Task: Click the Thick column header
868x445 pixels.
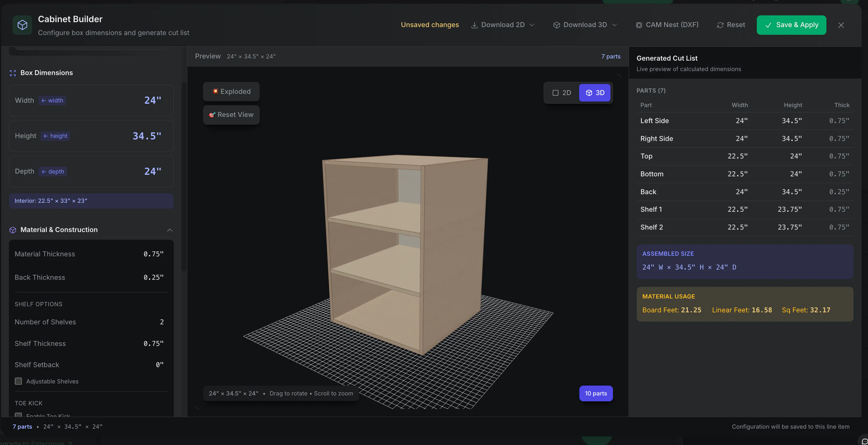Action: tap(842, 105)
